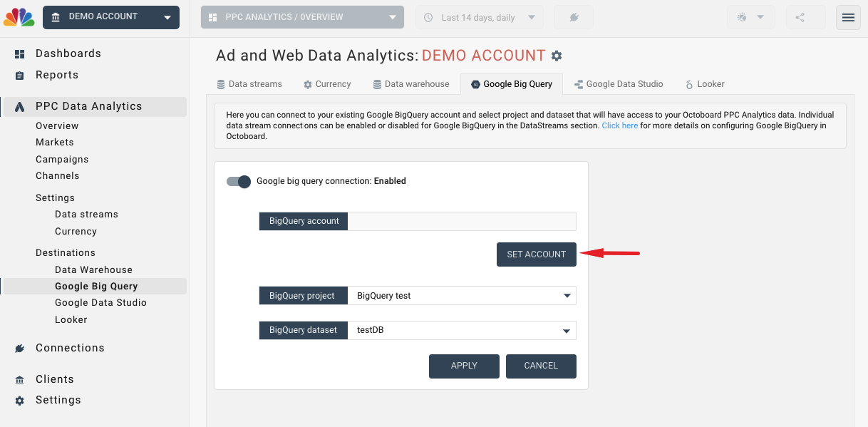
Task: Switch to the Google Data Studio tab
Action: (x=619, y=84)
